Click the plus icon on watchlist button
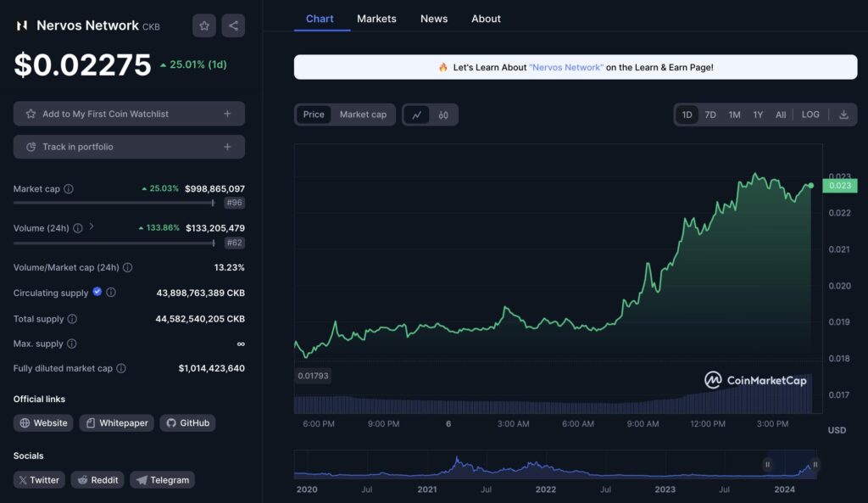The width and height of the screenshot is (868, 503). click(x=227, y=114)
